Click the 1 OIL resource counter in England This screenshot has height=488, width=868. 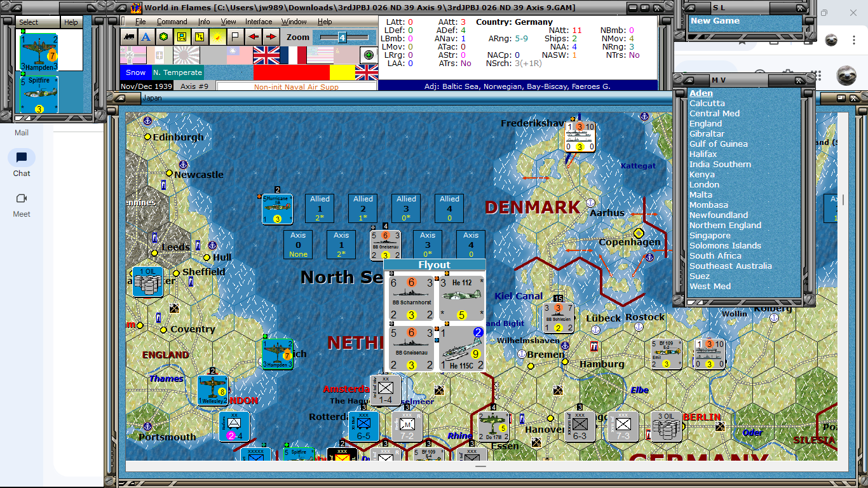click(147, 282)
